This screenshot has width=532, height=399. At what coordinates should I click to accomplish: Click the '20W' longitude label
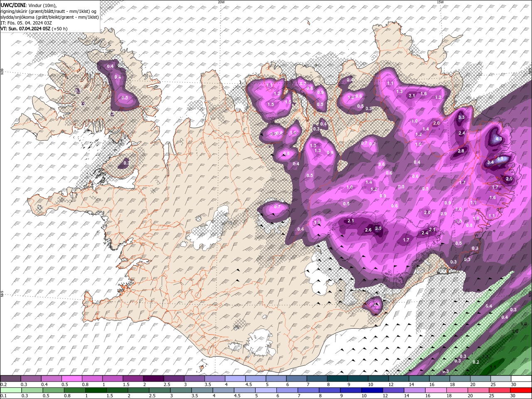pos(221,2)
